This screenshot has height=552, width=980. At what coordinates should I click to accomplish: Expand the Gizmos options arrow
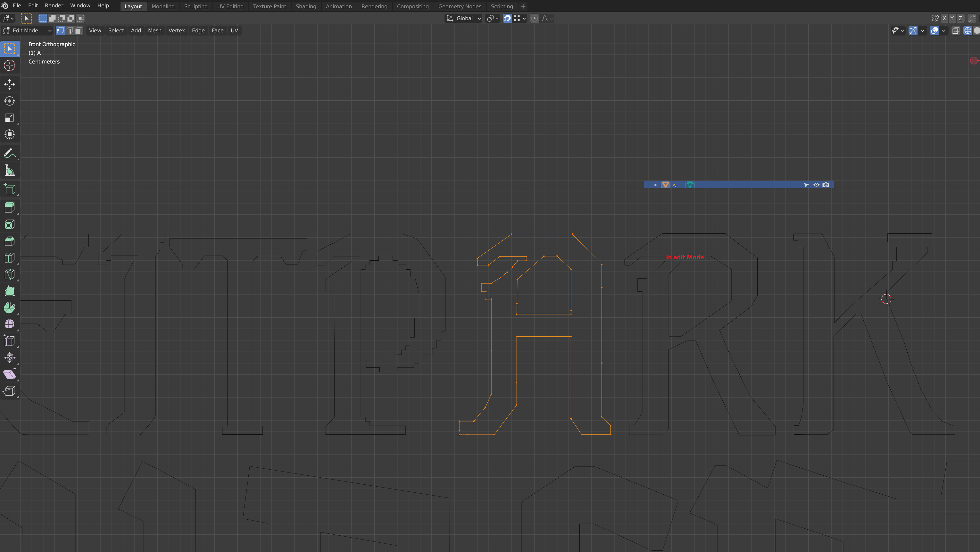pos(922,30)
